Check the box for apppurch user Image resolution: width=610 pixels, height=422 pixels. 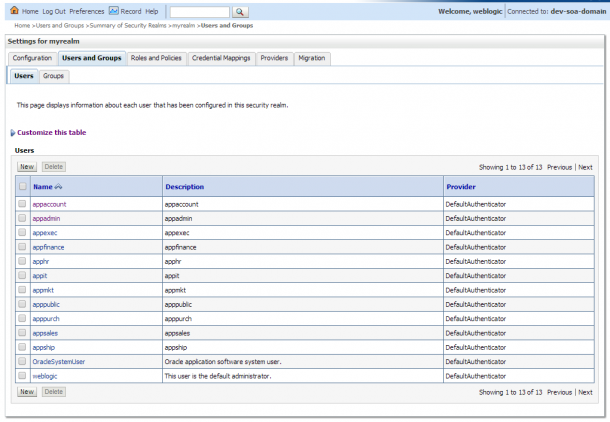(x=22, y=318)
